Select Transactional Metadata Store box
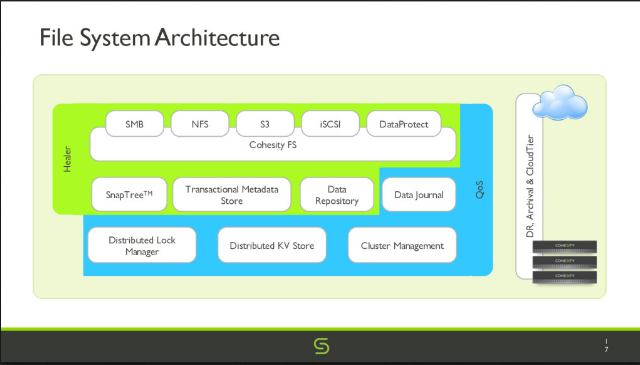This screenshot has width=640, height=365. (231, 194)
